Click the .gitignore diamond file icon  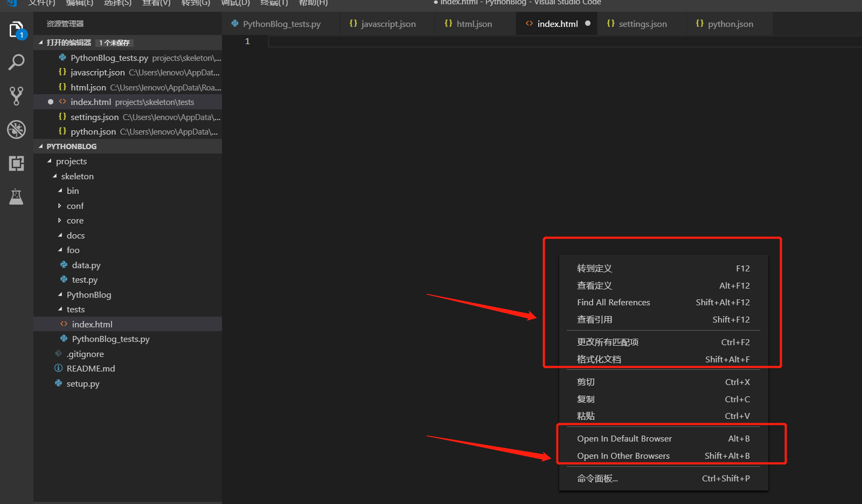(58, 353)
